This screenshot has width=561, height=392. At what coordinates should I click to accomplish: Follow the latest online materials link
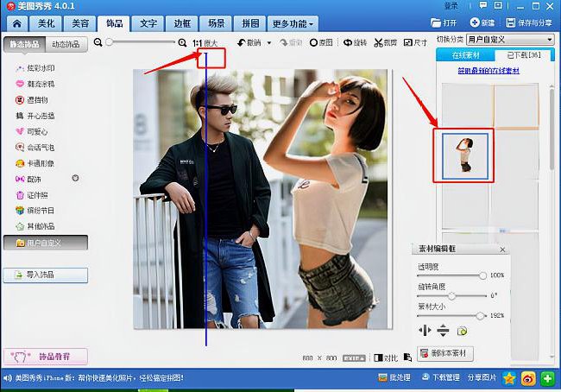point(489,71)
